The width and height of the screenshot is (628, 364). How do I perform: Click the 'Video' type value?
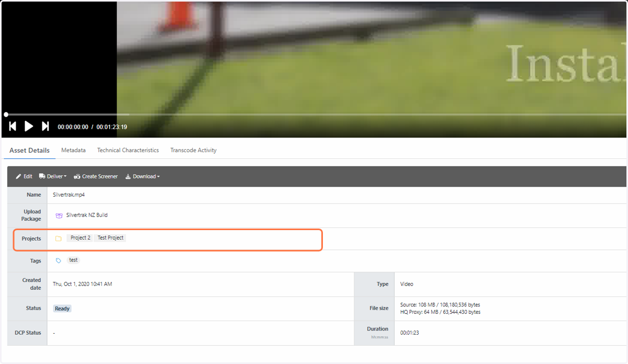407,284
